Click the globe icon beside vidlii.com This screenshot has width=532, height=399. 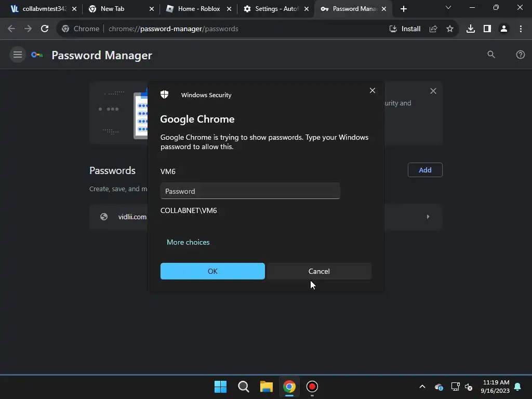104,217
